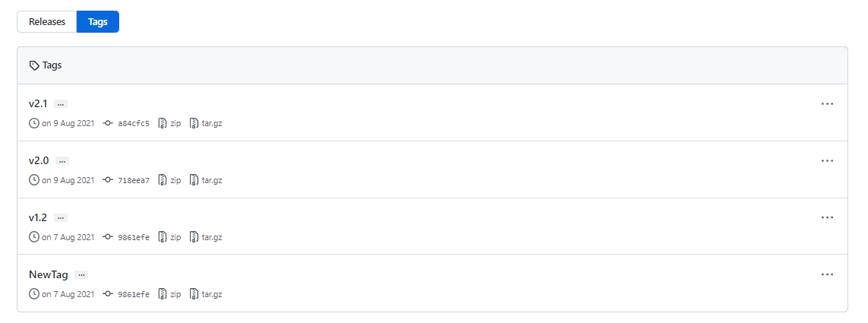
Task: Select the Tags tab
Action: (98, 22)
